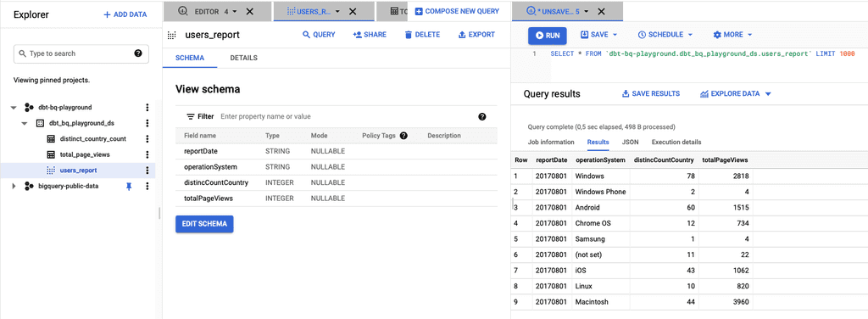Click the RUN query button
The image size is (868, 319).
547,36
